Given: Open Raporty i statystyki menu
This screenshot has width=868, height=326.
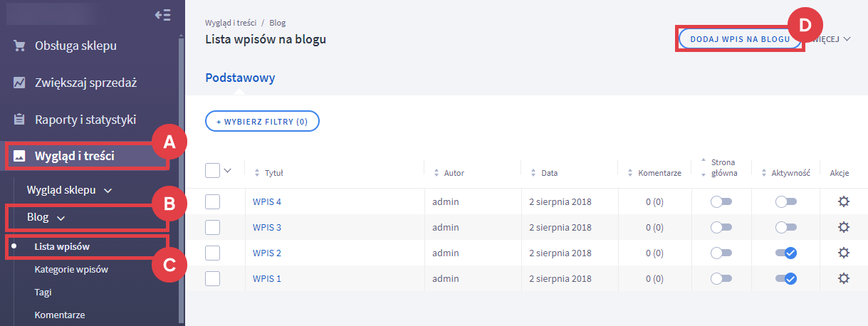Looking at the screenshot, I should (85, 120).
